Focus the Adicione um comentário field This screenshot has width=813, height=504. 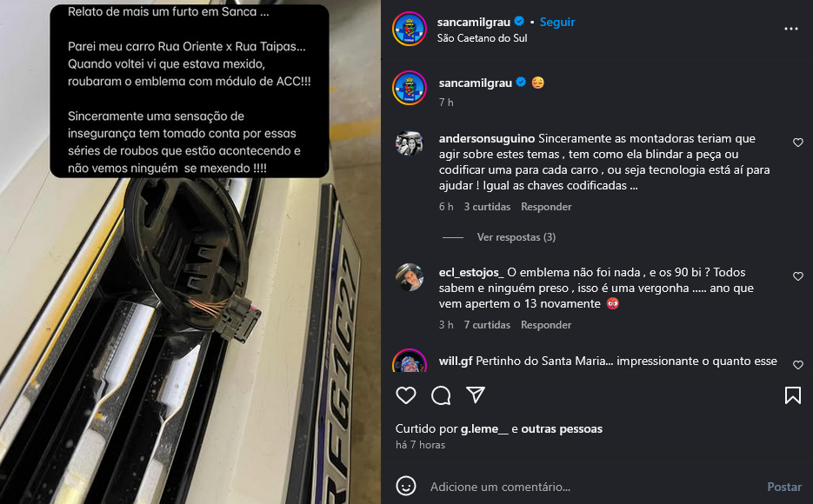point(591,487)
